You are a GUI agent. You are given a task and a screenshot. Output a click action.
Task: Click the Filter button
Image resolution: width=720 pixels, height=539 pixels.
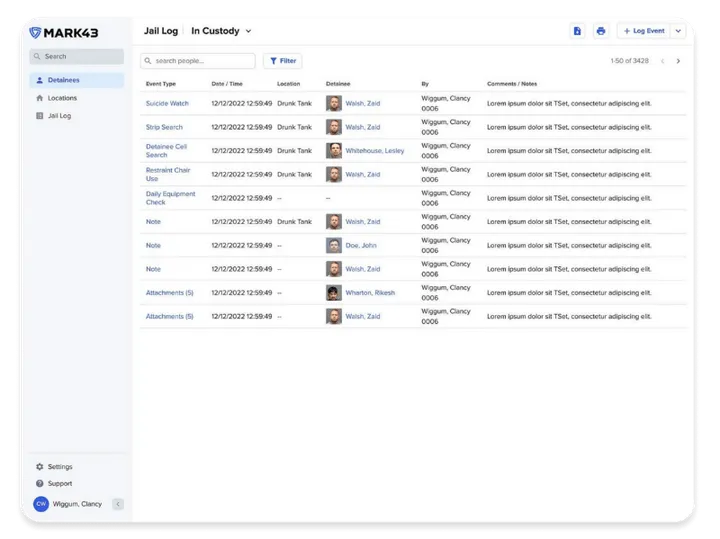(x=282, y=61)
